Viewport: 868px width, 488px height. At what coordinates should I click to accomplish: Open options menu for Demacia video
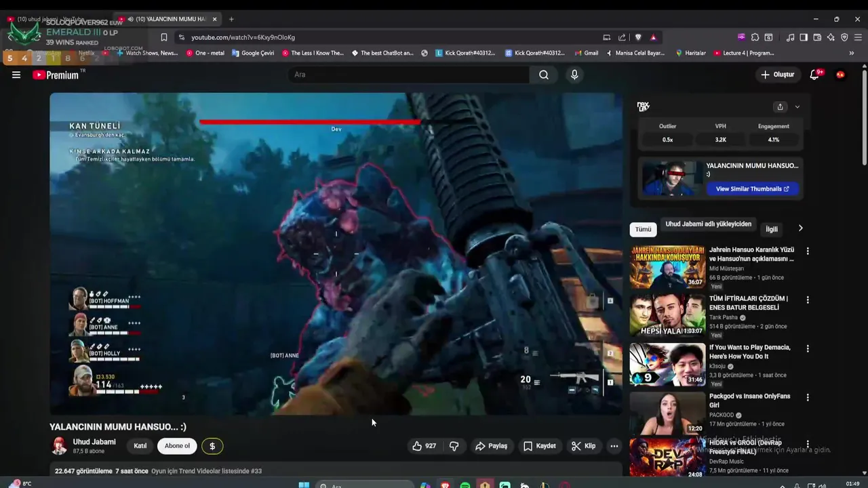(807, 348)
